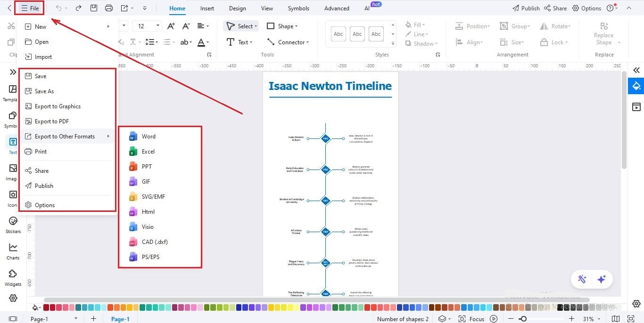Click the Export icon in quick toolbar
Viewport: 644px width, 323px height.
click(x=124, y=8)
